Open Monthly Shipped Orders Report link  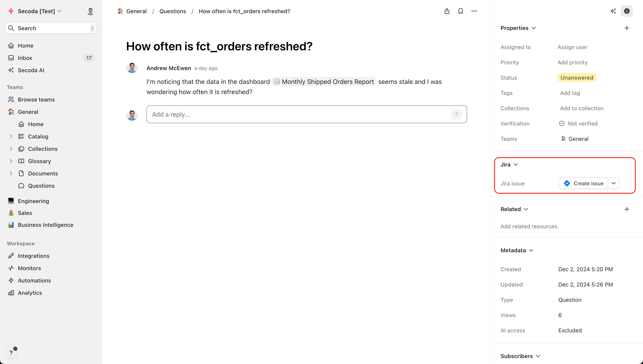click(324, 82)
